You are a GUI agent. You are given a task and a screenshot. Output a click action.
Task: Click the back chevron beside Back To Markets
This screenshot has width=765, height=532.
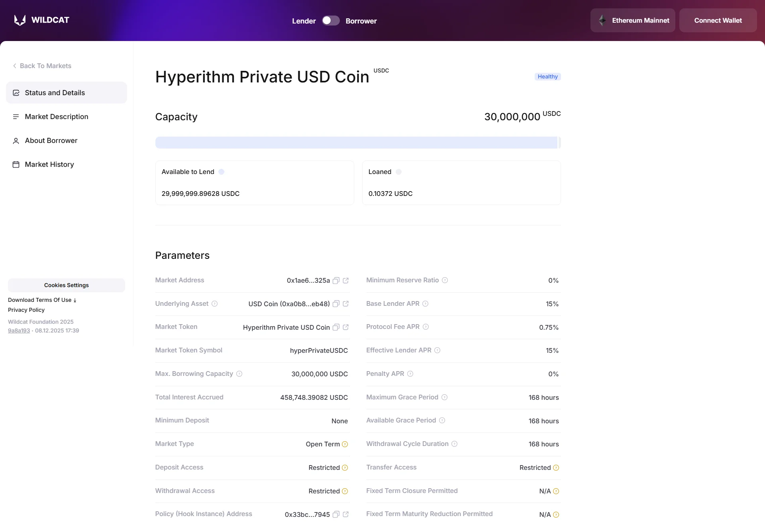point(14,66)
